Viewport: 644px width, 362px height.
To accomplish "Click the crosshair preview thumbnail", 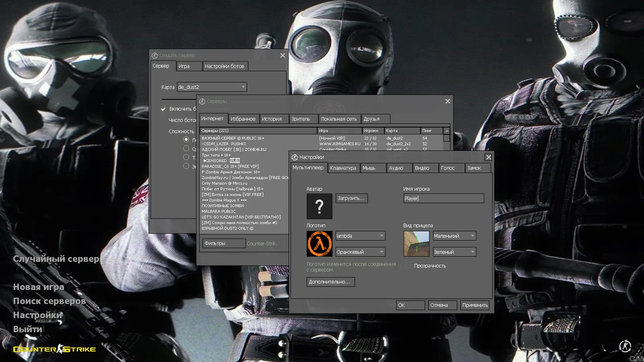I will click(x=416, y=244).
